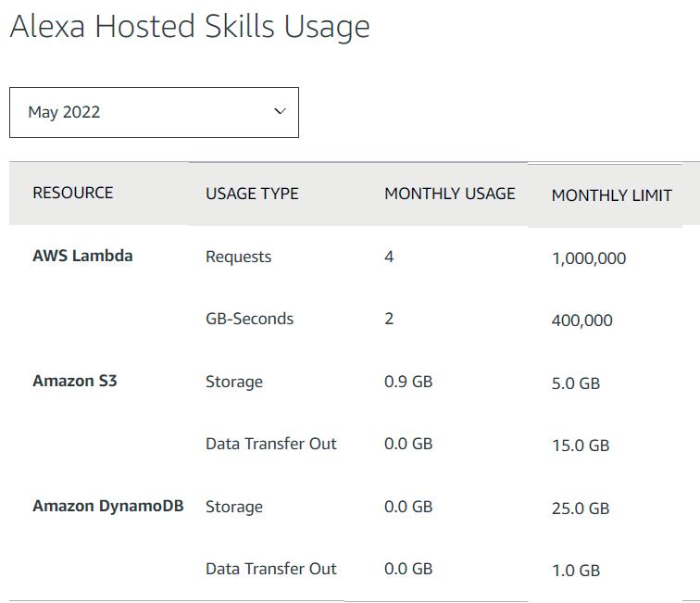Click the USAGE TYPE column header

click(x=252, y=194)
